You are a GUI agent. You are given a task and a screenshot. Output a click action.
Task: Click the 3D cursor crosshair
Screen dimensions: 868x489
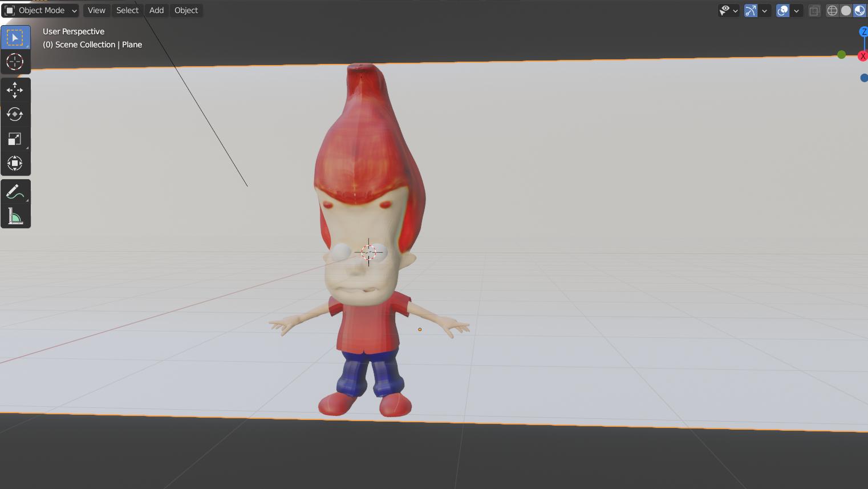[x=368, y=252]
